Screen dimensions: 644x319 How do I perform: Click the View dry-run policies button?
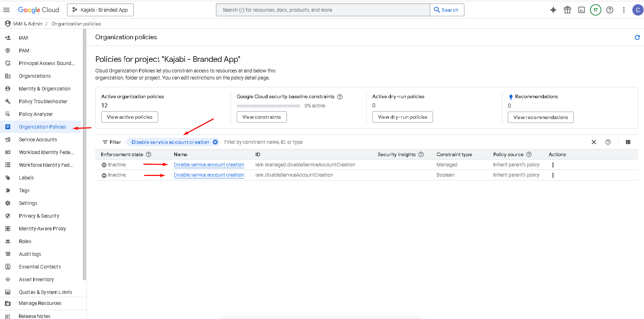pos(402,117)
